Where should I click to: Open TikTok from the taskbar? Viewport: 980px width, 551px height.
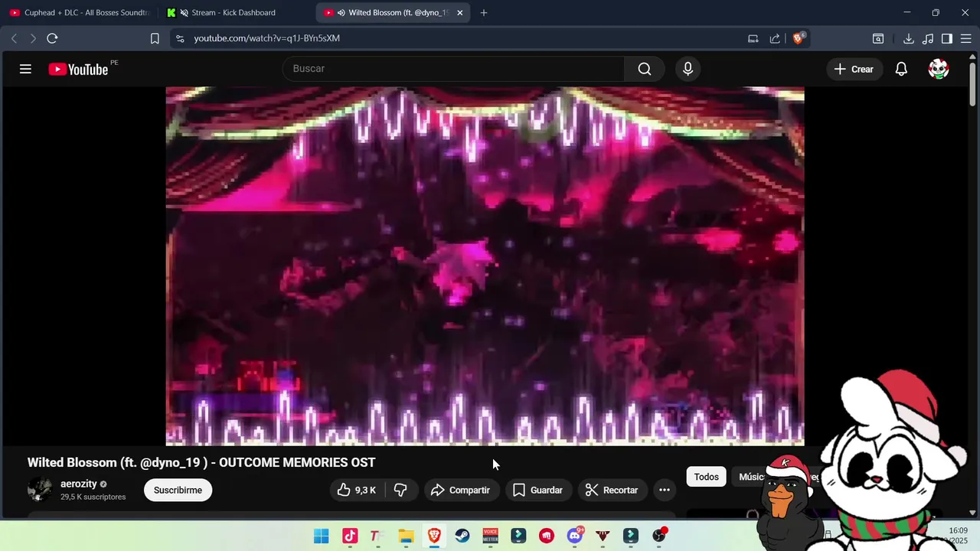point(350,536)
